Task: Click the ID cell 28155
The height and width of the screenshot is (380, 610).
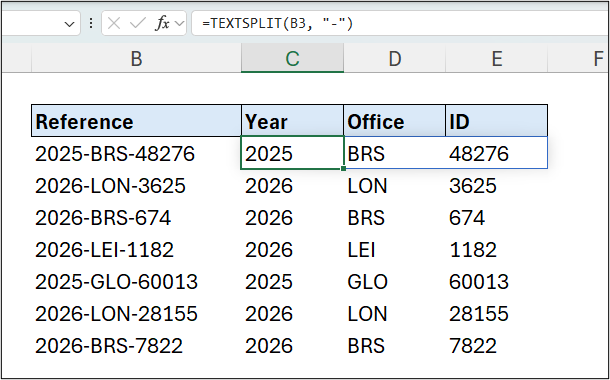Action: pos(496,313)
